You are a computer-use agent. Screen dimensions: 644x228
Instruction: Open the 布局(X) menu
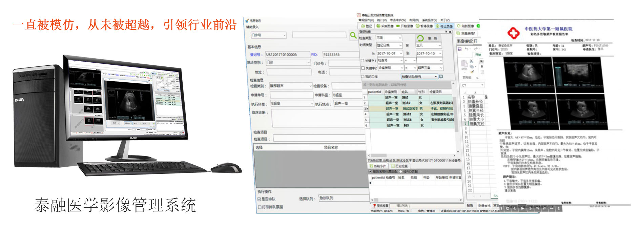point(414,20)
